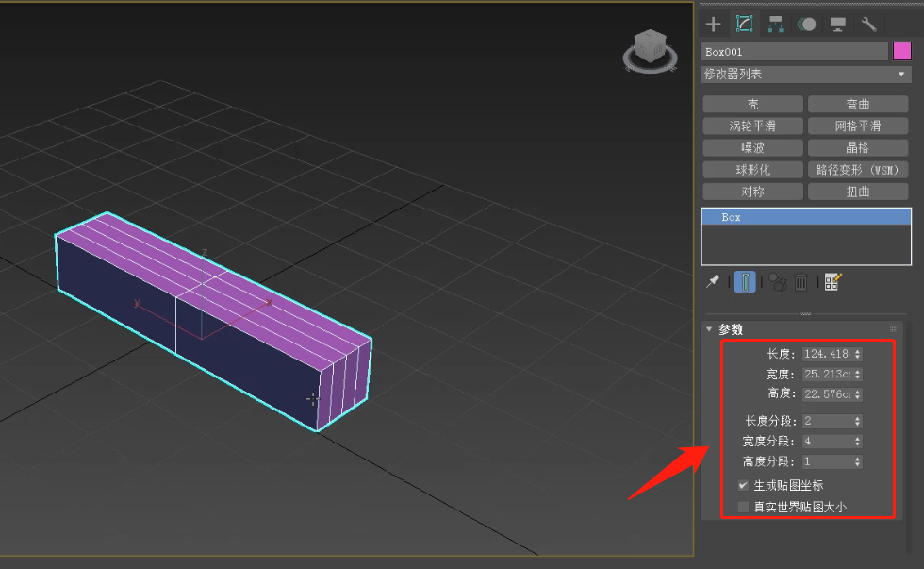Click the 长度 value field
Viewport: 924px width, 569px height.
click(828, 354)
